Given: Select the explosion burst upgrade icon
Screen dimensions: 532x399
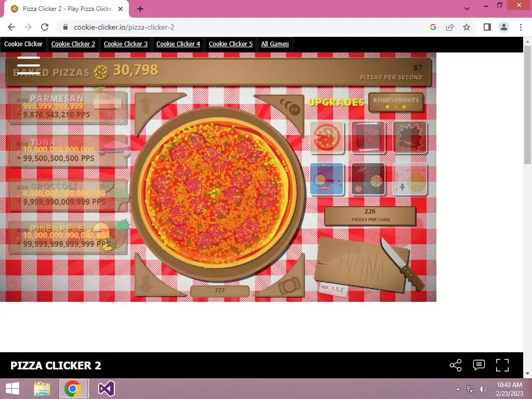Looking at the screenshot, I should (x=410, y=137).
